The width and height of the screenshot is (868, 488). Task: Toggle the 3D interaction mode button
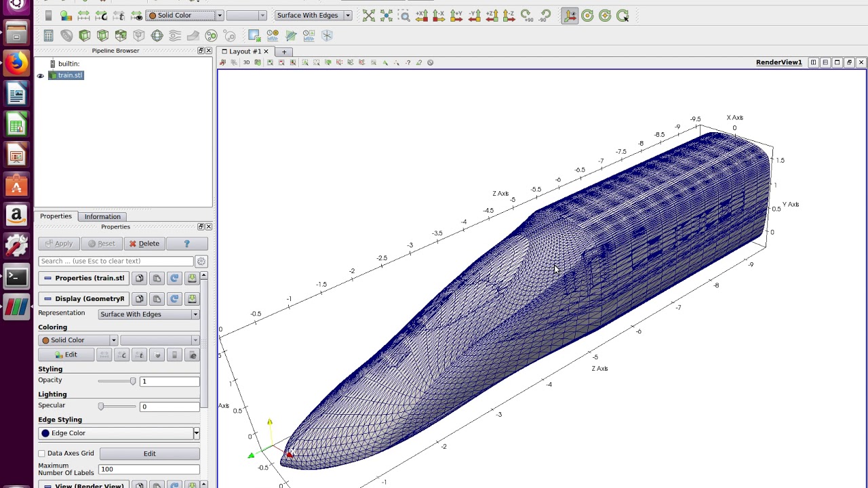pos(246,62)
